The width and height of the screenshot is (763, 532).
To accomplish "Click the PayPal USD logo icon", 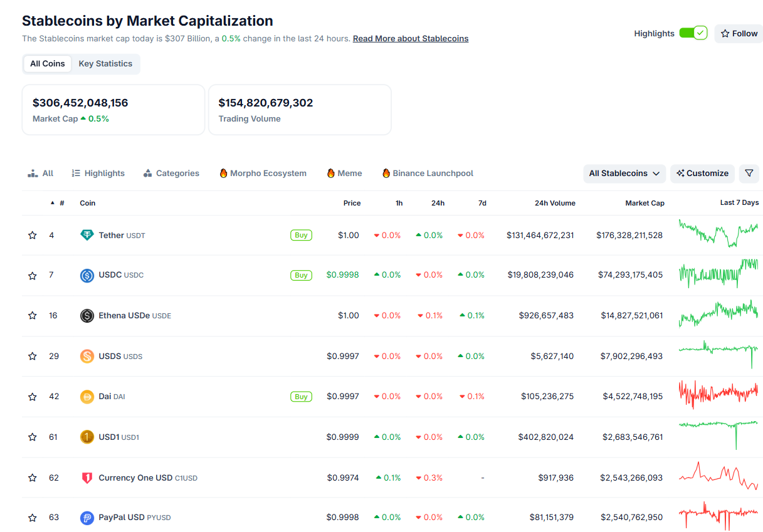I will (87, 518).
